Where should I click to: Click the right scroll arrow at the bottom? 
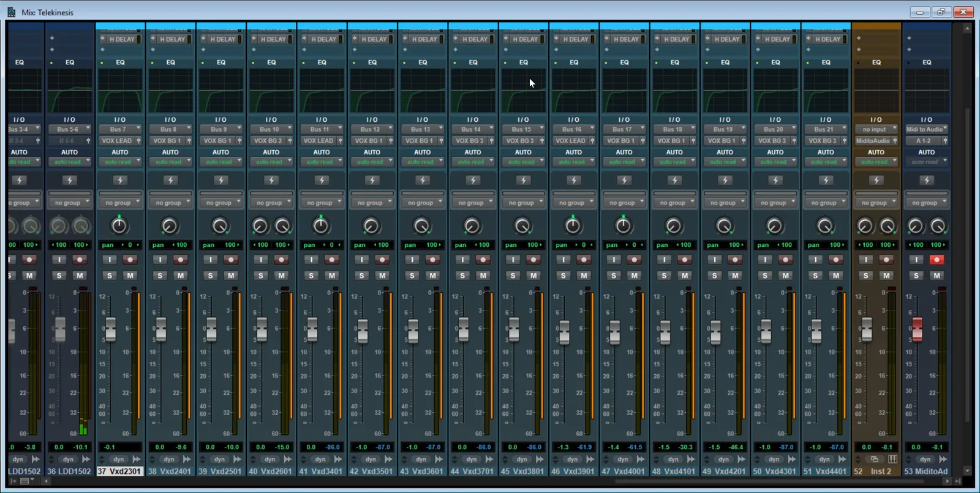coord(947,481)
